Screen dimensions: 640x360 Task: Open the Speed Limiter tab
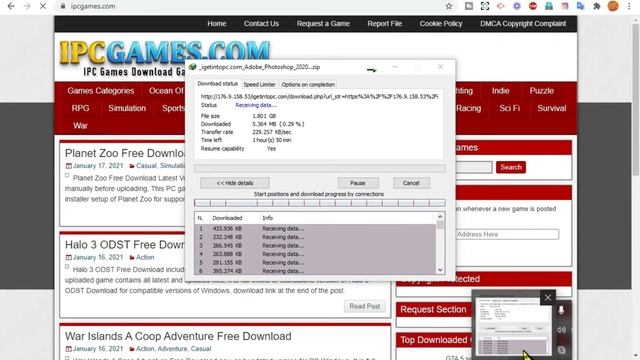(x=259, y=84)
